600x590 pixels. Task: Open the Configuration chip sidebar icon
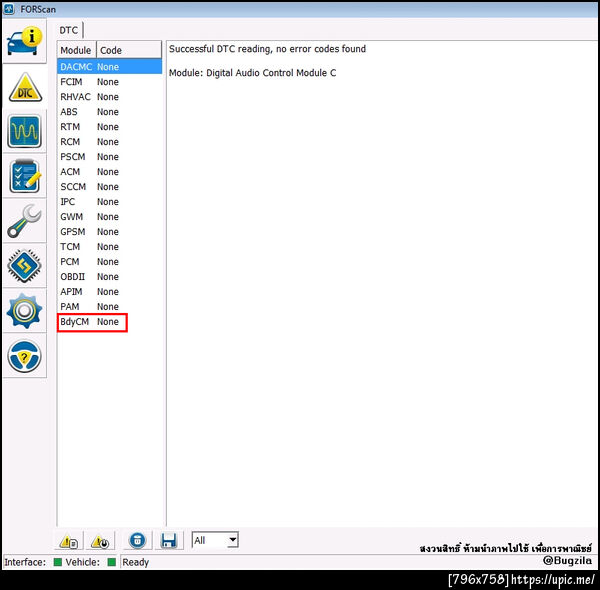pyautogui.click(x=24, y=266)
